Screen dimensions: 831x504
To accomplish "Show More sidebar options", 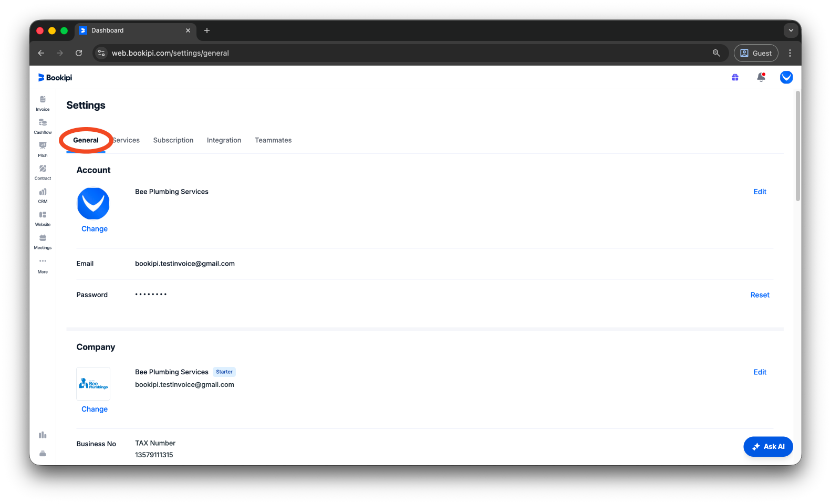I will coord(43,266).
